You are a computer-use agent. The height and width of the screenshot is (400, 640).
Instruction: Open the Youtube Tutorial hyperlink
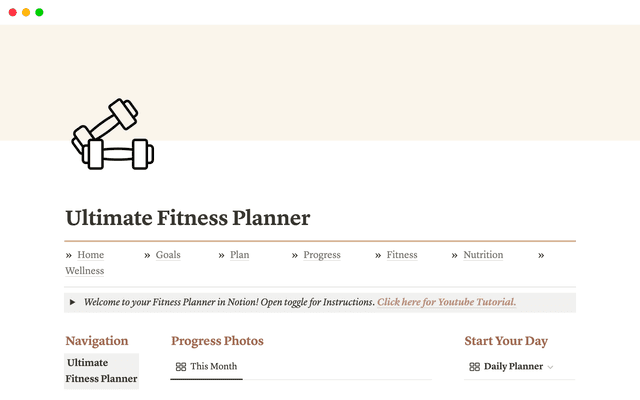click(446, 302)
